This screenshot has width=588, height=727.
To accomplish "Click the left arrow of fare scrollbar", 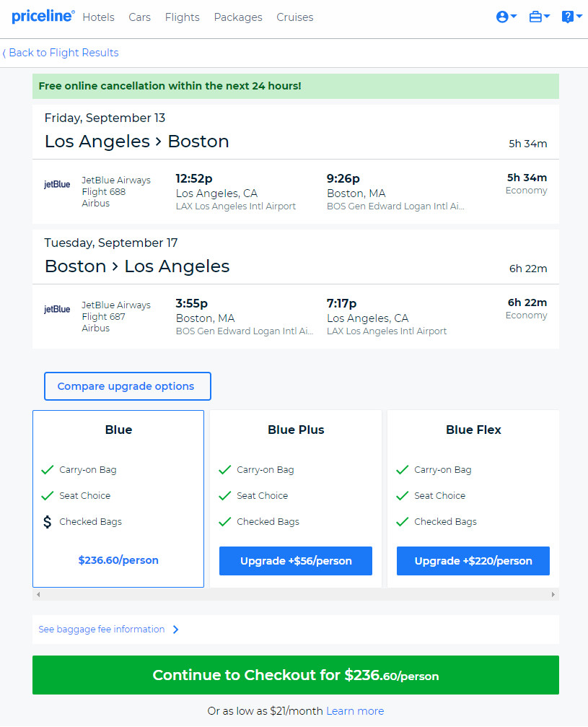I will coord(38,594).
